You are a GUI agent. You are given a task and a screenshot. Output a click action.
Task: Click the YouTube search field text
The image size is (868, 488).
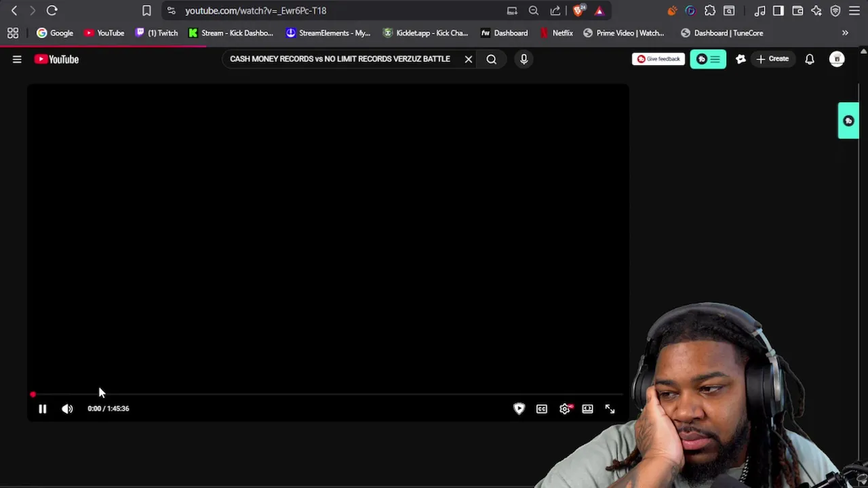[x=340, y=59]
